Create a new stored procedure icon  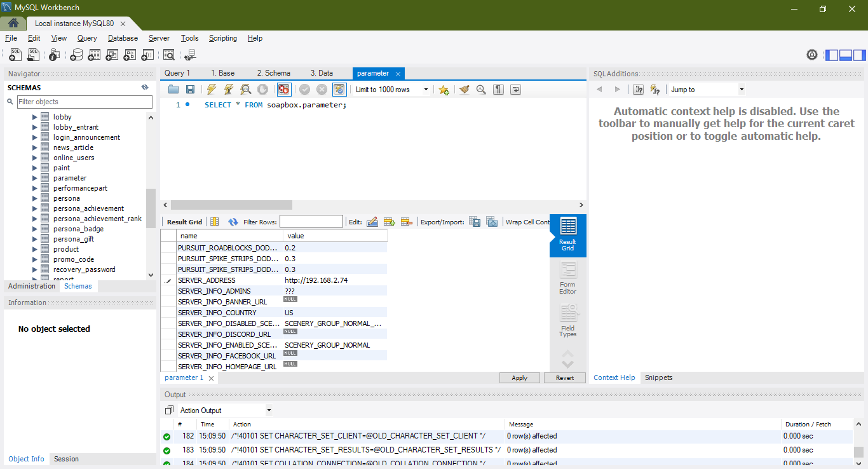click(130, 55)
